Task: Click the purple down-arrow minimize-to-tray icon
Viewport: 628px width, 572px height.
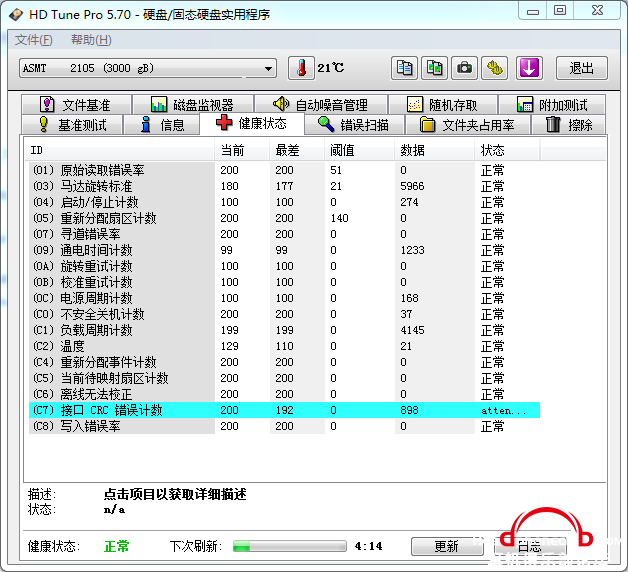Action: coord(529,68)
